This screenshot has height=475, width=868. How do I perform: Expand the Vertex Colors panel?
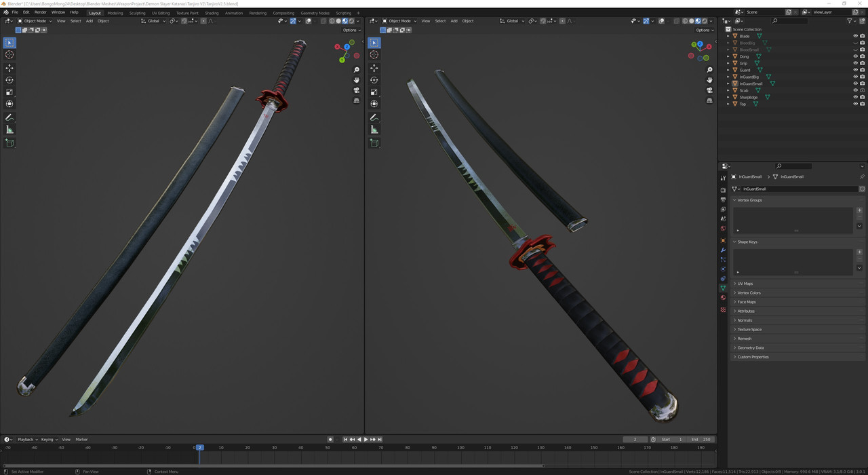pyautogui.click(x=798, y=292)
